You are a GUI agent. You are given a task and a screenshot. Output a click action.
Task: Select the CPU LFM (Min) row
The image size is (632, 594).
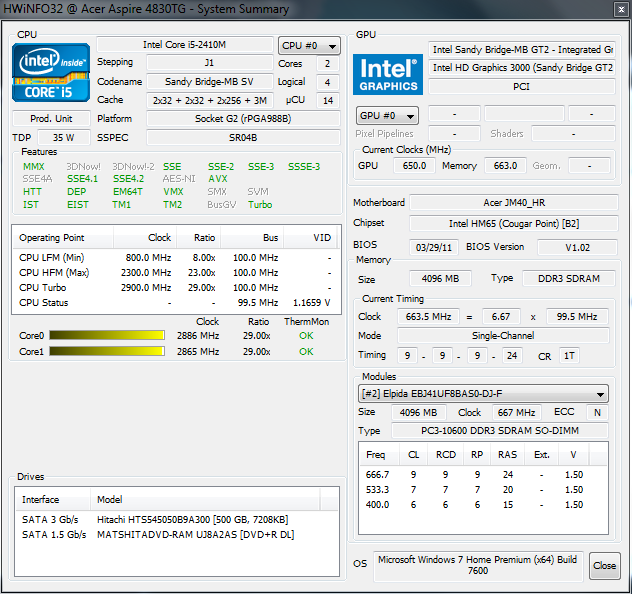[176, 258]
